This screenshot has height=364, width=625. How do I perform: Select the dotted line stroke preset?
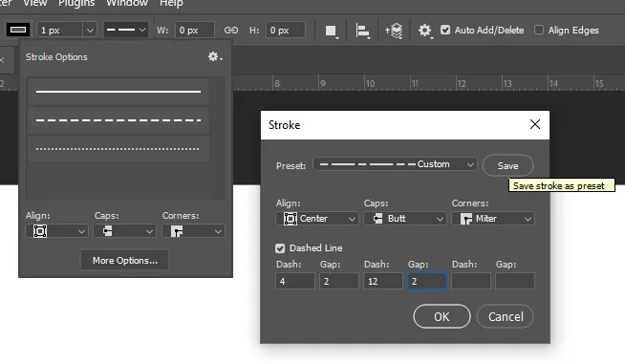119,149
